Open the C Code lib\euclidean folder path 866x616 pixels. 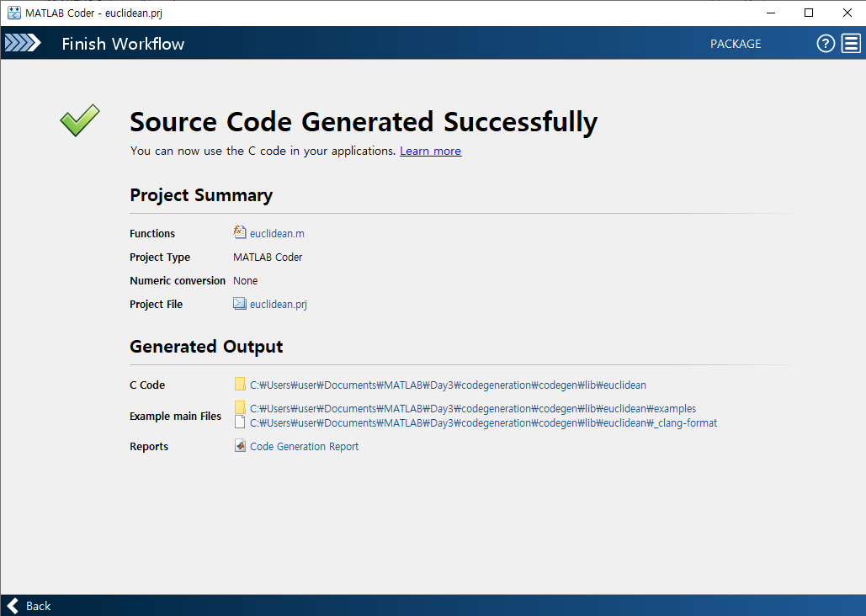[x=448, y=385]
